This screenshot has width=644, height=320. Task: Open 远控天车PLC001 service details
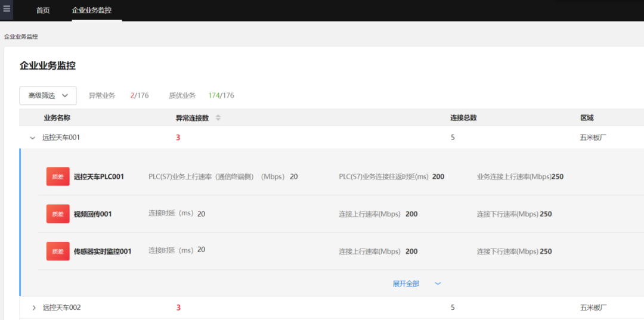99,176
